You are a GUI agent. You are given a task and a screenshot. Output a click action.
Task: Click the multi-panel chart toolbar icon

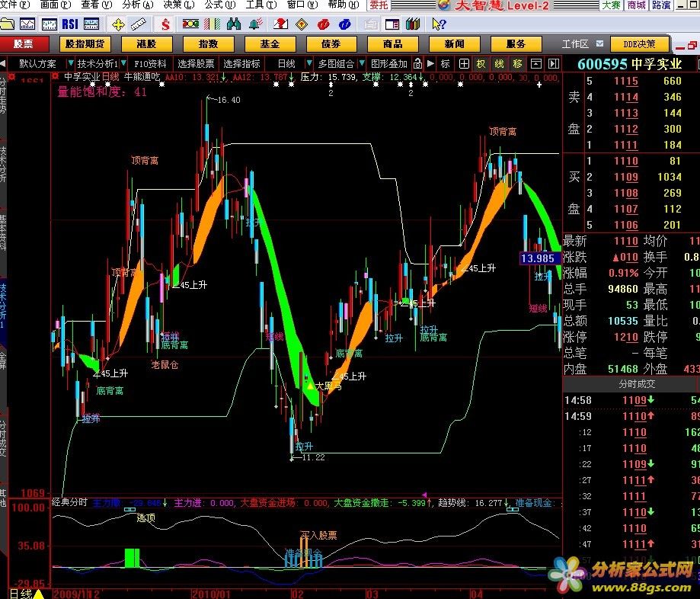[x=91, y=24]
